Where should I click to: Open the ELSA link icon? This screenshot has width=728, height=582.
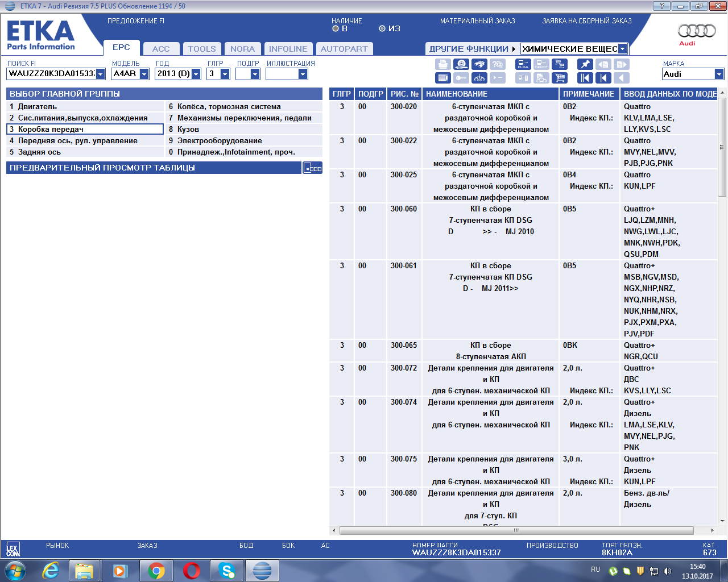click(x=523, y=64)
